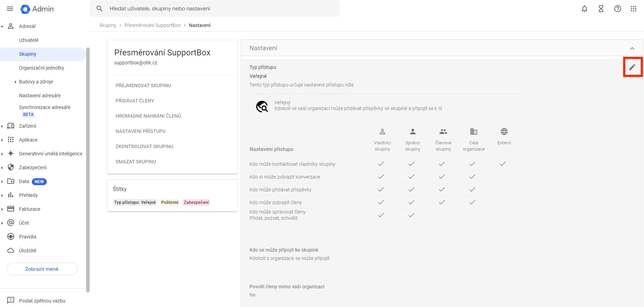Open the help question mark icon

click(x=618, y=9)
